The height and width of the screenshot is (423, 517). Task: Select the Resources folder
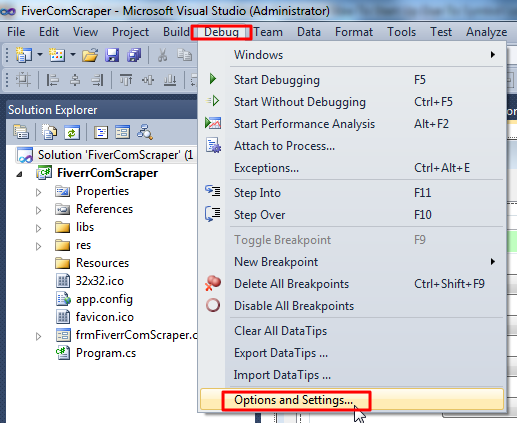pos(102,263)
